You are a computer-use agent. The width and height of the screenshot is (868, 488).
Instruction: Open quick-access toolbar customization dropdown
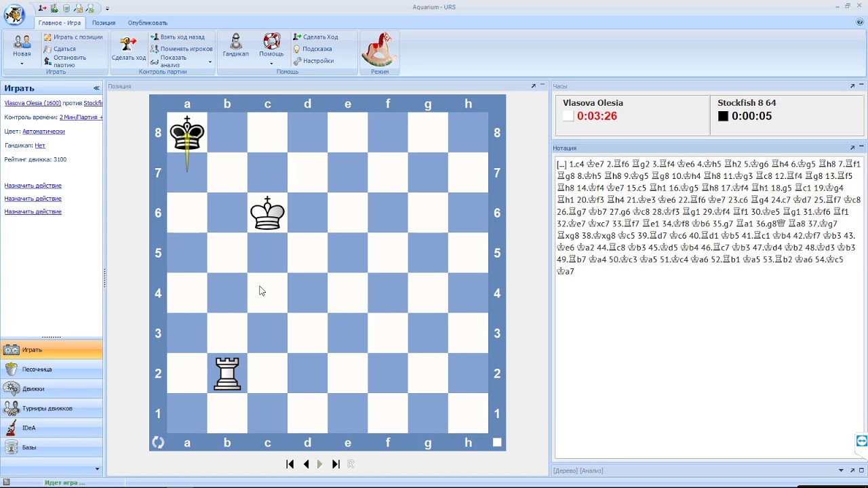[107, 9]
